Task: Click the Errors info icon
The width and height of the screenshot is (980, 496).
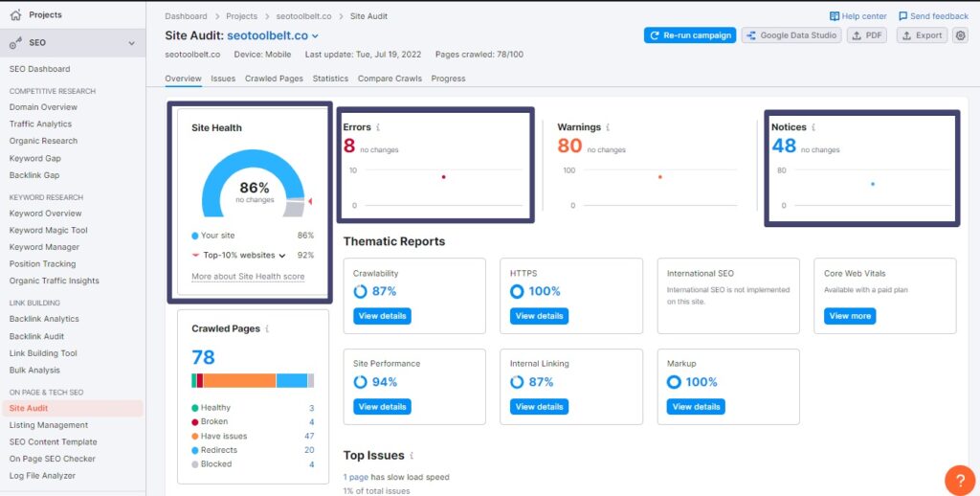Action: pos(377,127)
